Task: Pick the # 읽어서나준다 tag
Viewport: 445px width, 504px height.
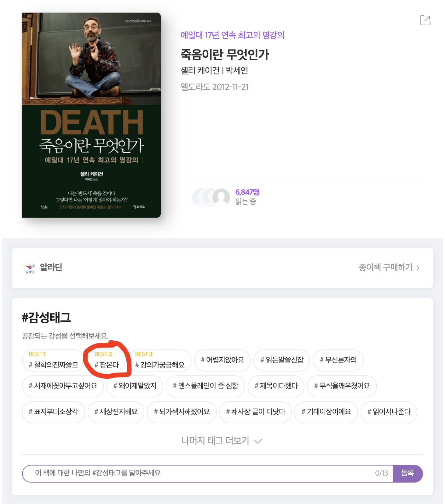Action: pyautogui.click(x=389, y=412)
